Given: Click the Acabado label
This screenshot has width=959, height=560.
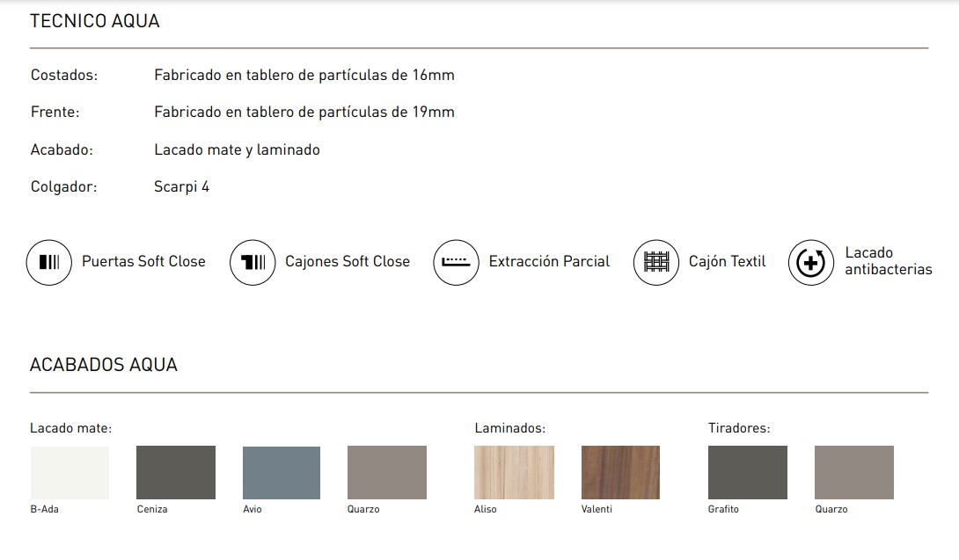Looking at the screenshot, I should (62, 149).
